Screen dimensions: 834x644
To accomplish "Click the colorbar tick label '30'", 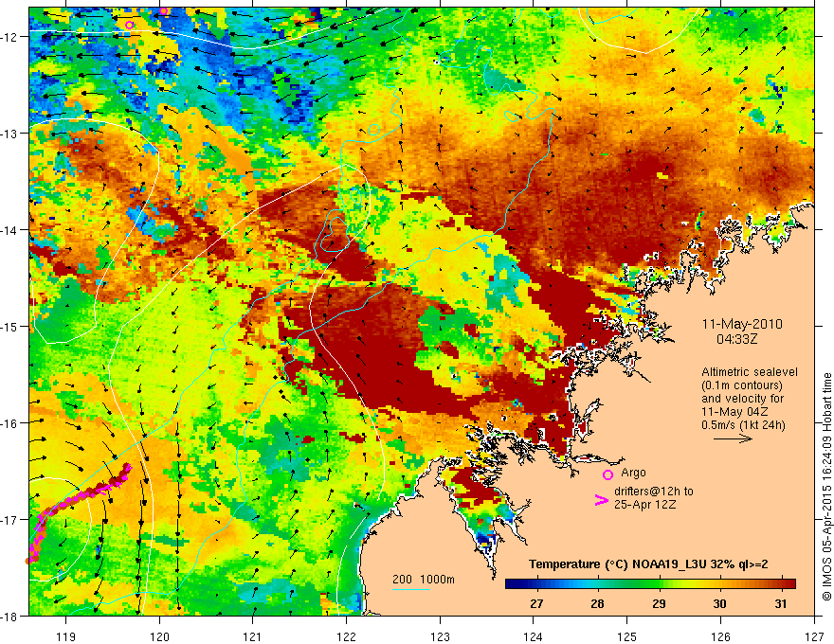I will [x=719, y=603].
